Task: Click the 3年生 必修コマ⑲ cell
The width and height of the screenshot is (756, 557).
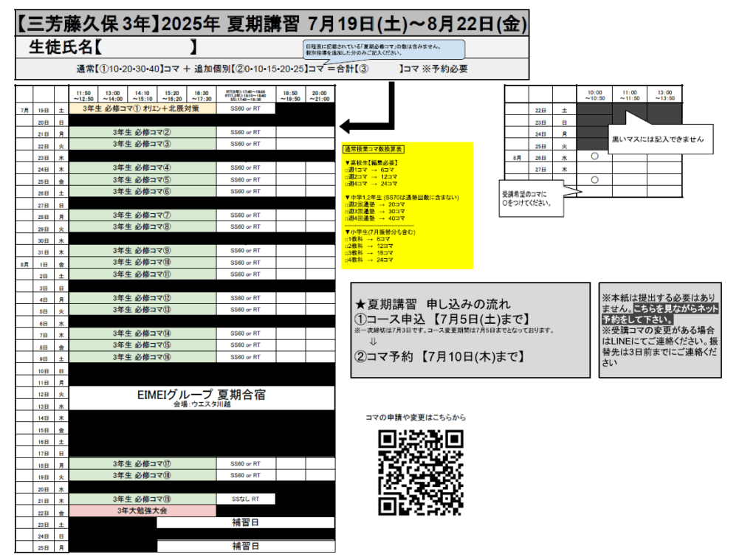Action: click(142, 499)
